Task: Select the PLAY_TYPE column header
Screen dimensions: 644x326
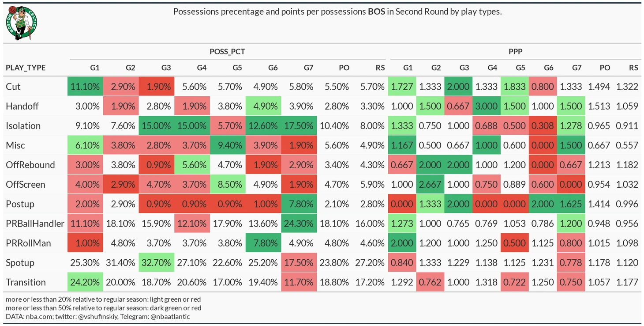Action: click(26, 68)
